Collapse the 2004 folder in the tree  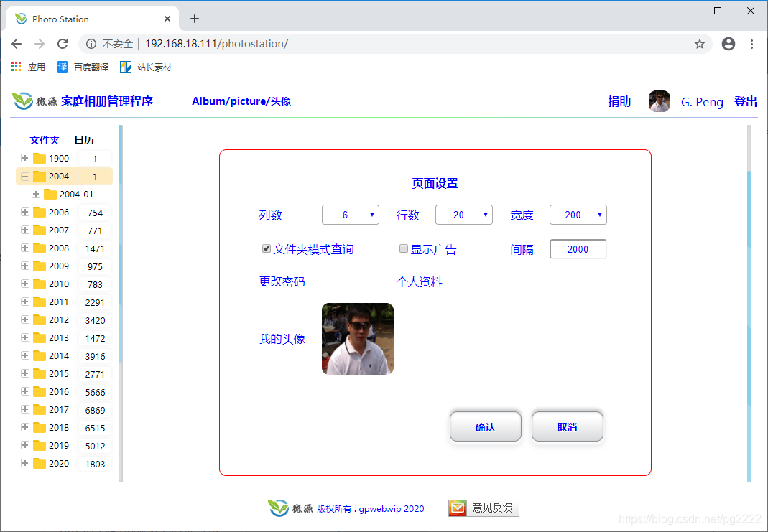[24, 176]
